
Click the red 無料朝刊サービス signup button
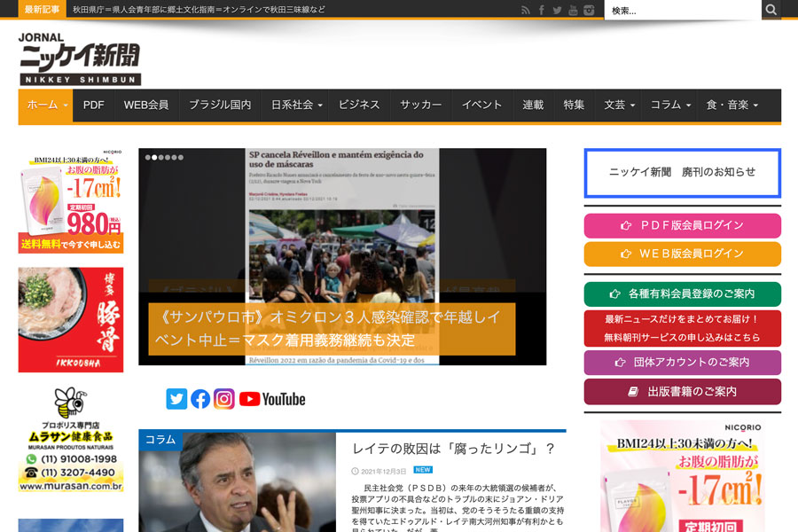click(683, 328)
